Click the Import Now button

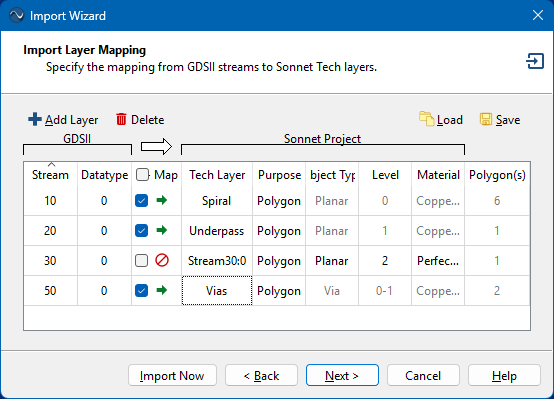(172, 375)
